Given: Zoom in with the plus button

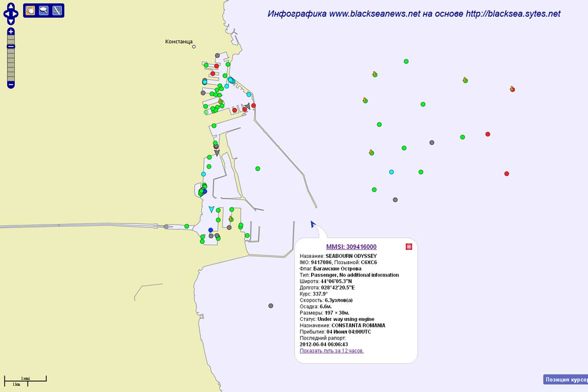Looking at the screenshot, I should point(11,32).
